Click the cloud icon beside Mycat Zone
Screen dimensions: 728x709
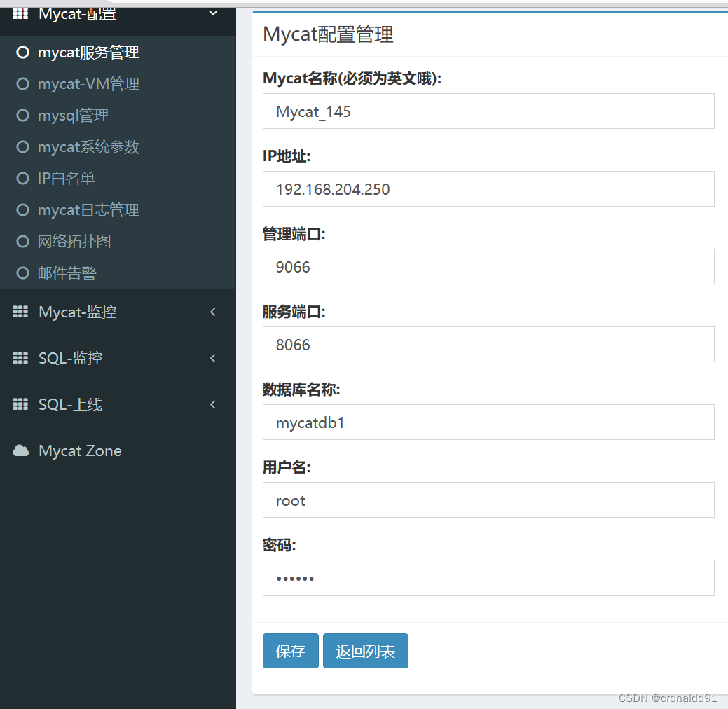(21, 450)
